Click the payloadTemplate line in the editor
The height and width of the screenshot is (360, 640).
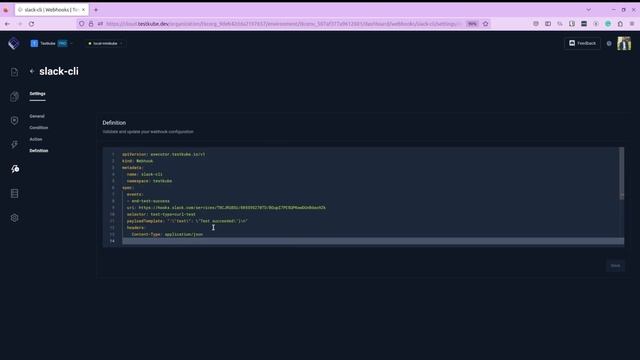pos(187,221)
